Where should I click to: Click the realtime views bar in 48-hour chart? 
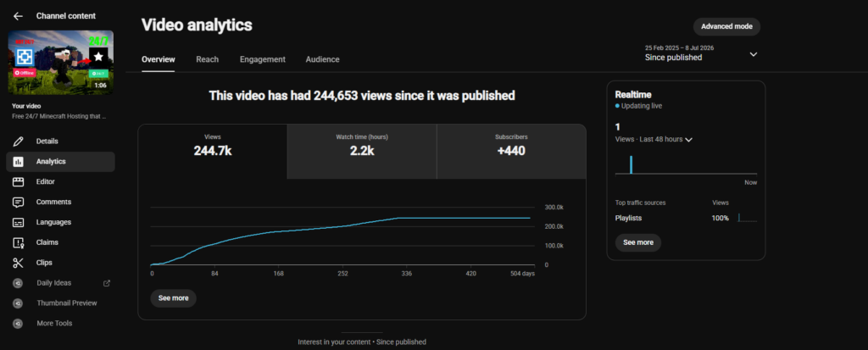tap(631, 165)
